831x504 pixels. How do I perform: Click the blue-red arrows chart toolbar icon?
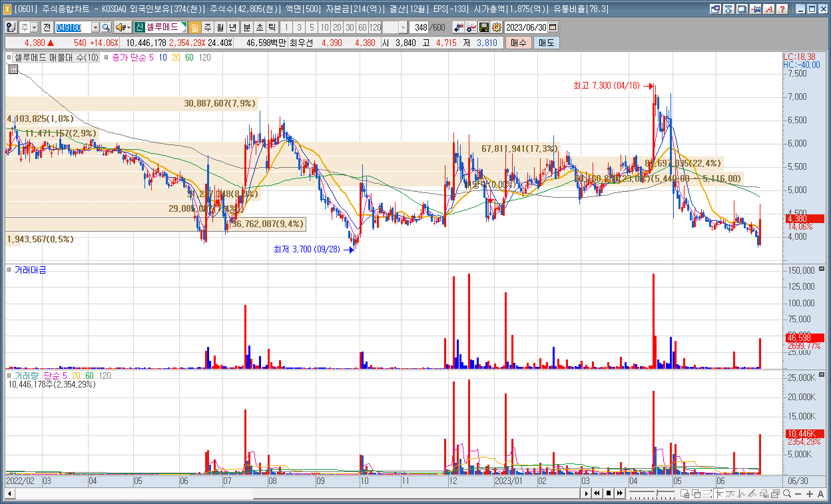coord(458,27)
